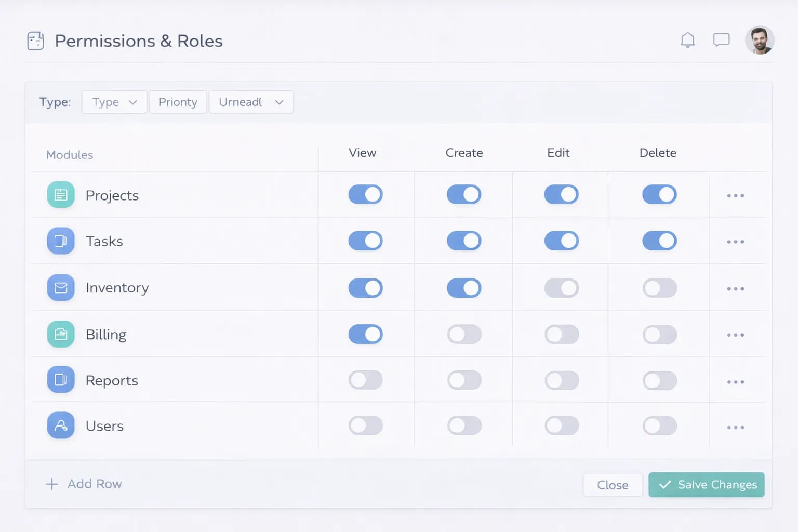Viewport: 798px width, 532px height.
Task: Disable View permission for Projects
Action: (x=365, y=195)
